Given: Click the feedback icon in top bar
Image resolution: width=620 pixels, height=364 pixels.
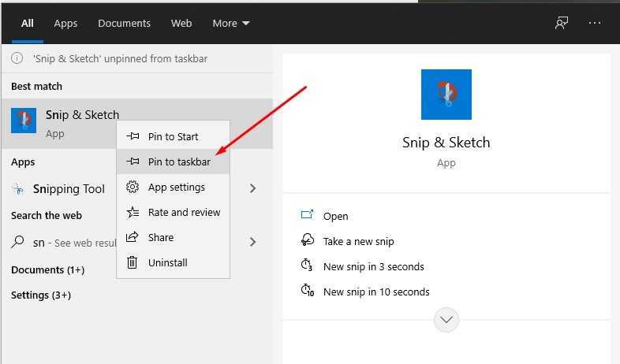Looking at the screenshot, I should [561, 23].
